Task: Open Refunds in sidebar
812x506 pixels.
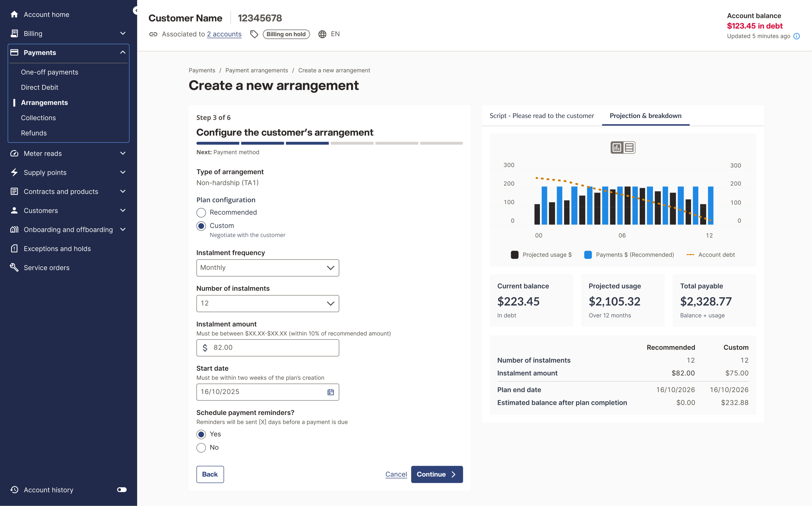Action: coord(34,133)
